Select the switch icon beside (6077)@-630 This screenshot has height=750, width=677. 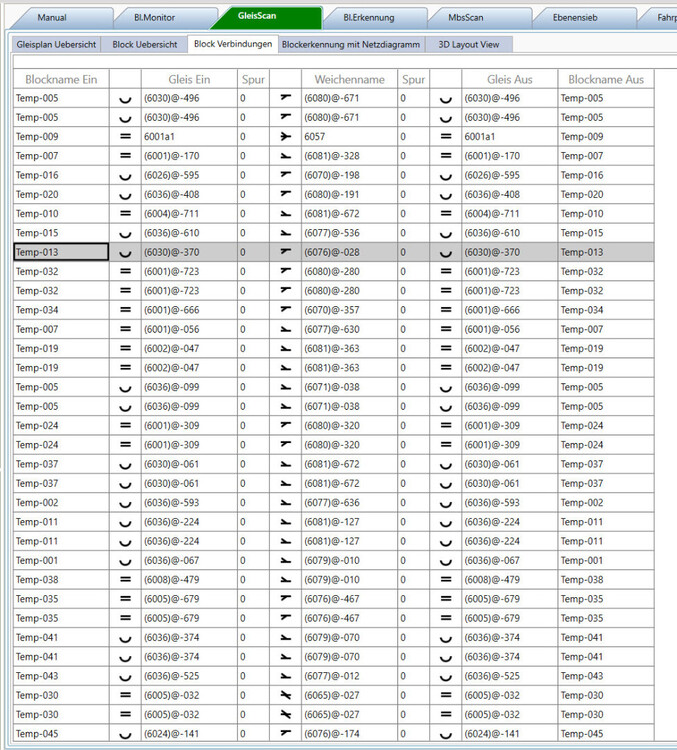click(286, 329)
